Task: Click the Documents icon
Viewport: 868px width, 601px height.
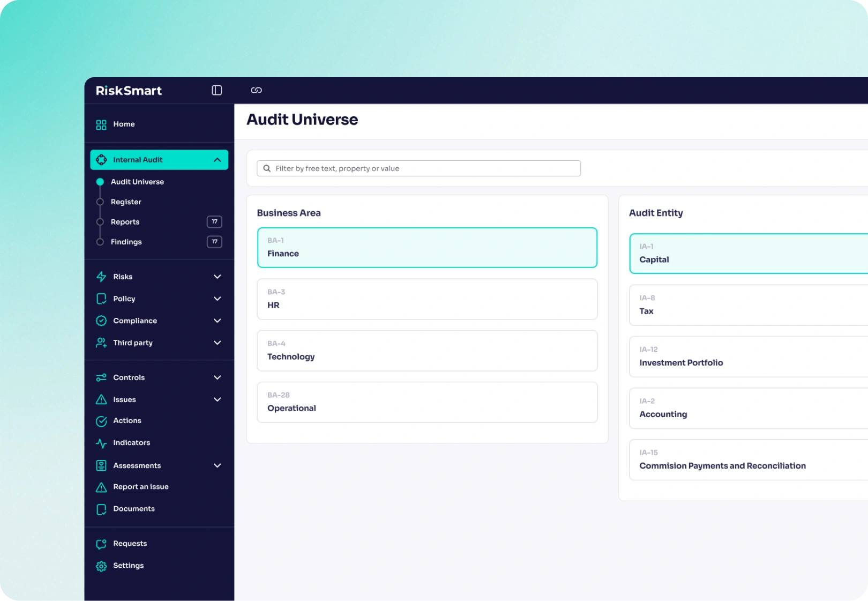Action: pos(101,509)
